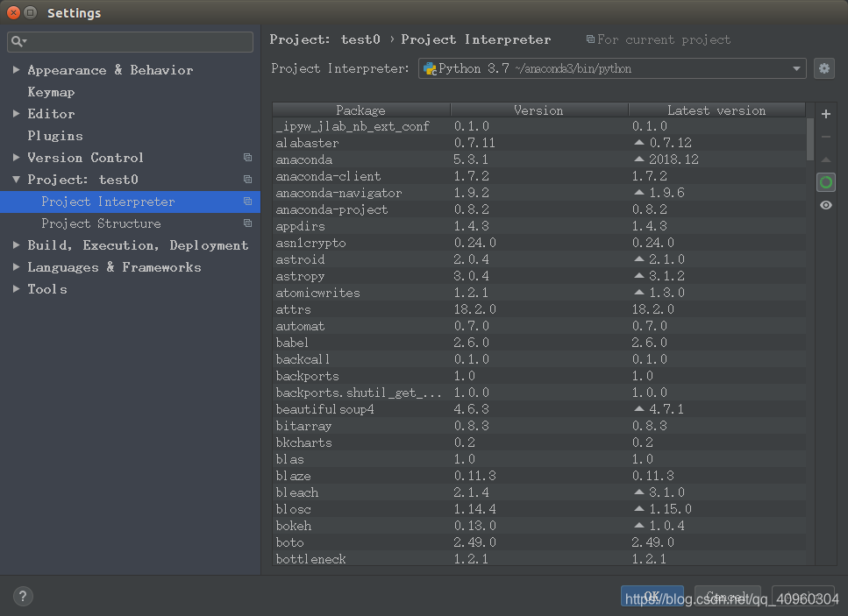Select the astropy package row
The image size is (848, 616).
point(539,276)
